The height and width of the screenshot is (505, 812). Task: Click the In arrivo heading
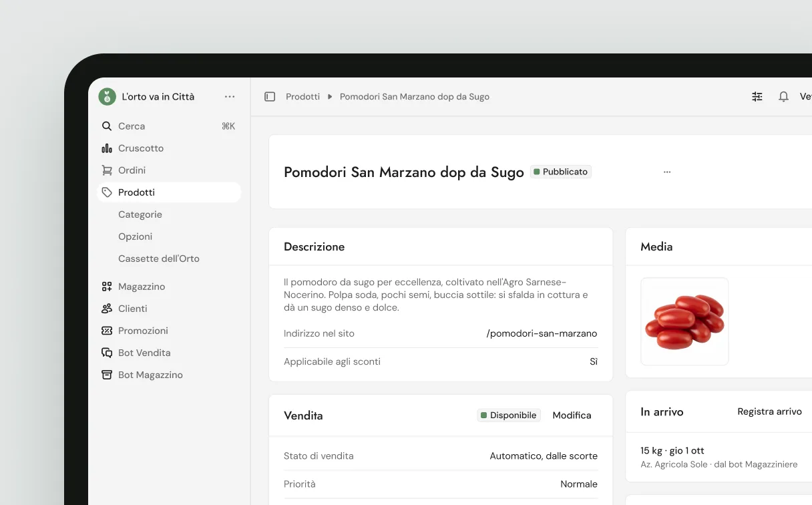pos(662,412)
